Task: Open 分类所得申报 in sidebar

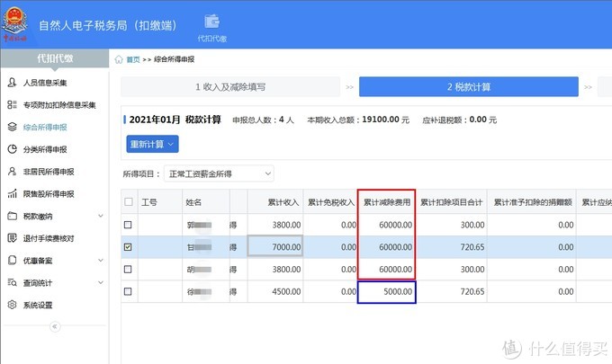Action: coord(45,149)
